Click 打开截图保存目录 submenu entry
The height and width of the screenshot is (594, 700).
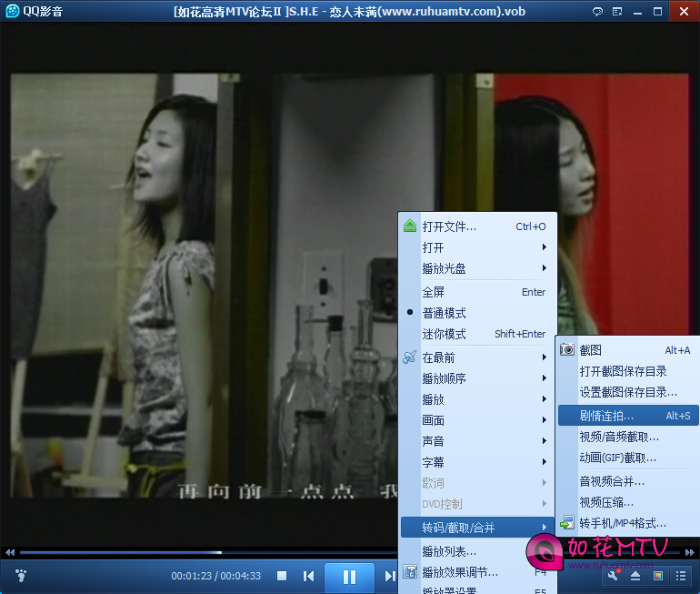click(x=628, y=371)
